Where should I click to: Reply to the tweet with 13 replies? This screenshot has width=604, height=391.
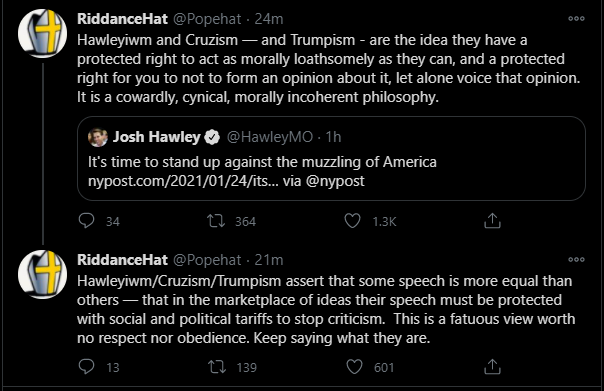point(86,367)
